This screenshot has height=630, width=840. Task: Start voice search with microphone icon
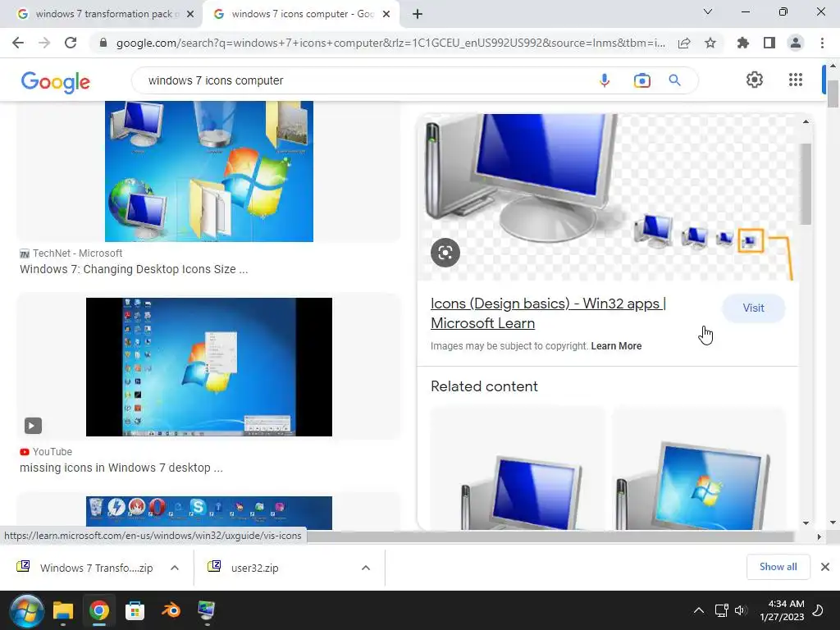click(605, 80)
